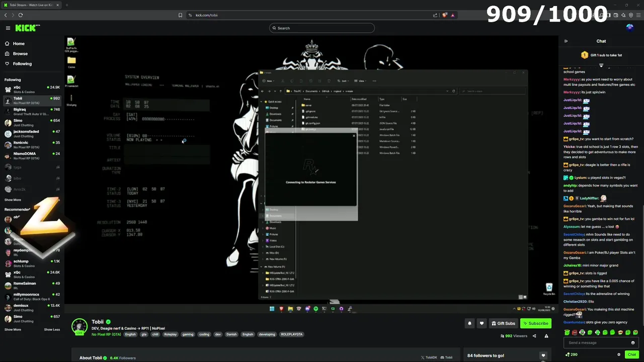Open Tobii Discord link
This screenshot has width=644, height=362.
446,357
